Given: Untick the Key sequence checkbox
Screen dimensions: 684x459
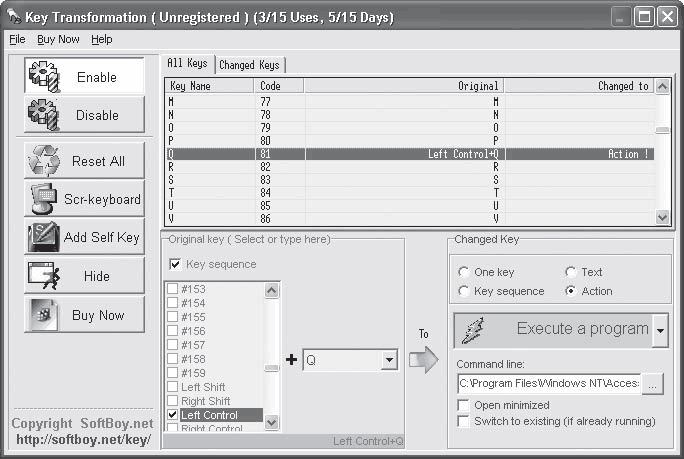Looking at the screenshot, I should point(175,264).
